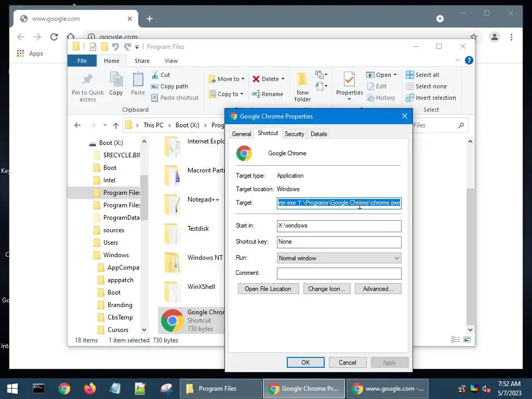Open the Command Prompt taskbar icon
The height and width of the screenshot is (399, 532).
click(38, 389)
